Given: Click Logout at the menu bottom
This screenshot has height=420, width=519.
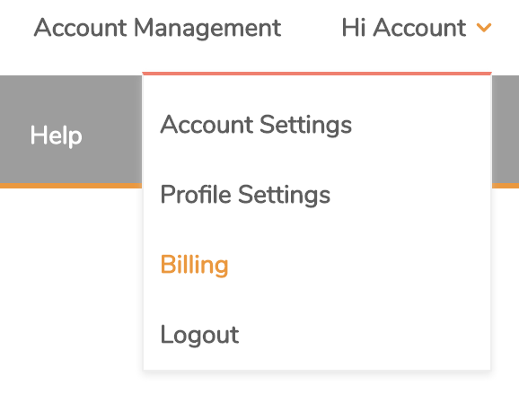Looking at the screenshot, I should pos(199,335).
